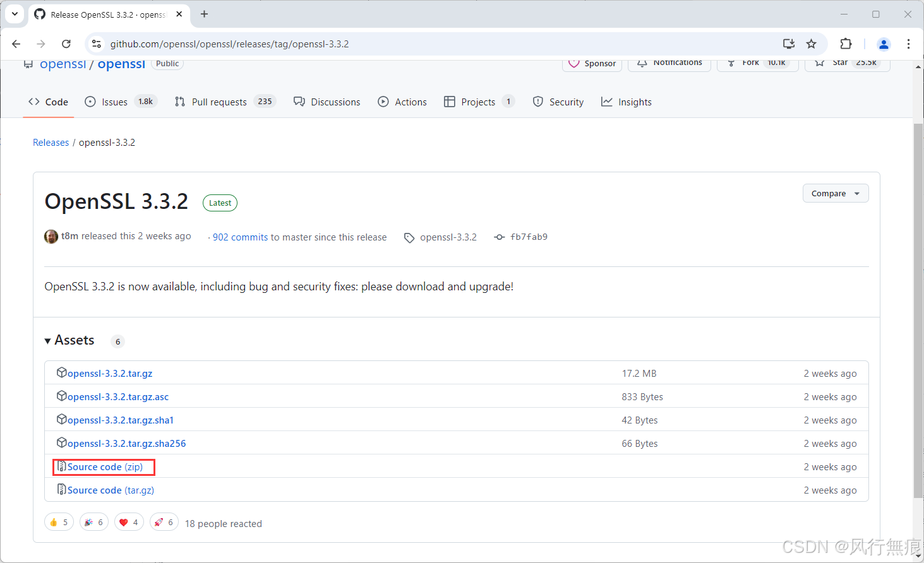The image size is (924, 563).
Task: Open the Discussions tab
Action: [x=327, y=102]
